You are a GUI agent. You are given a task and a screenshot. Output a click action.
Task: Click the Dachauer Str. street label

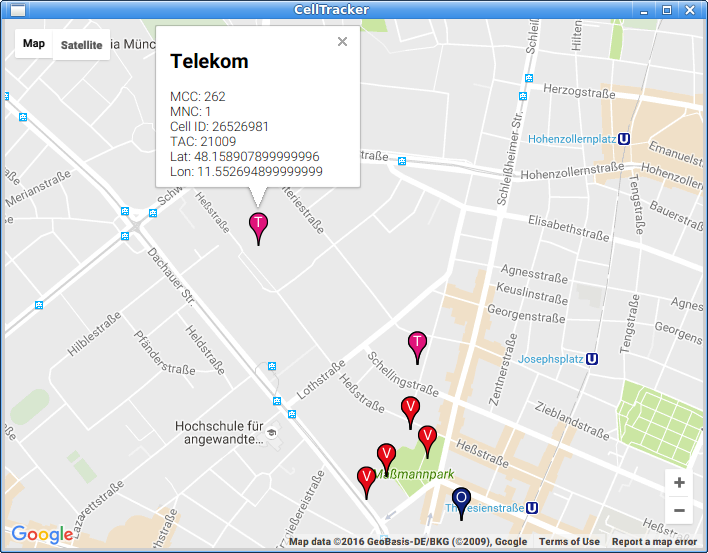(x=171, y=277)
